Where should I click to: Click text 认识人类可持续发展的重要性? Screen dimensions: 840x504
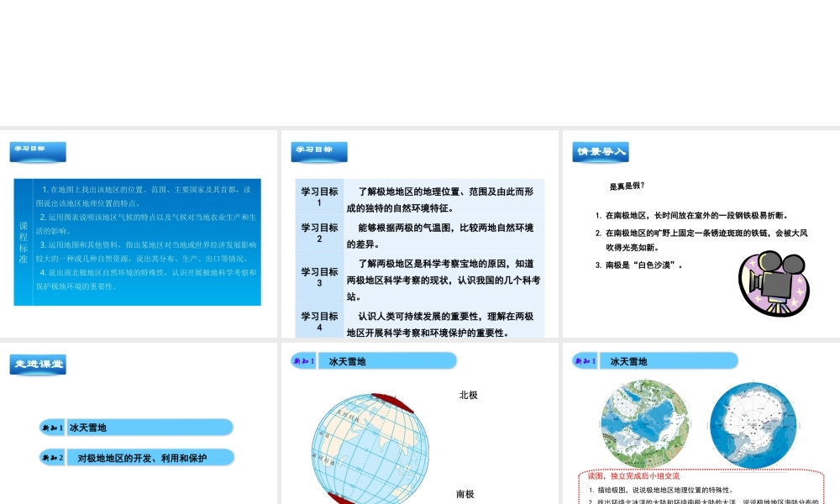[x=419, y=316]
